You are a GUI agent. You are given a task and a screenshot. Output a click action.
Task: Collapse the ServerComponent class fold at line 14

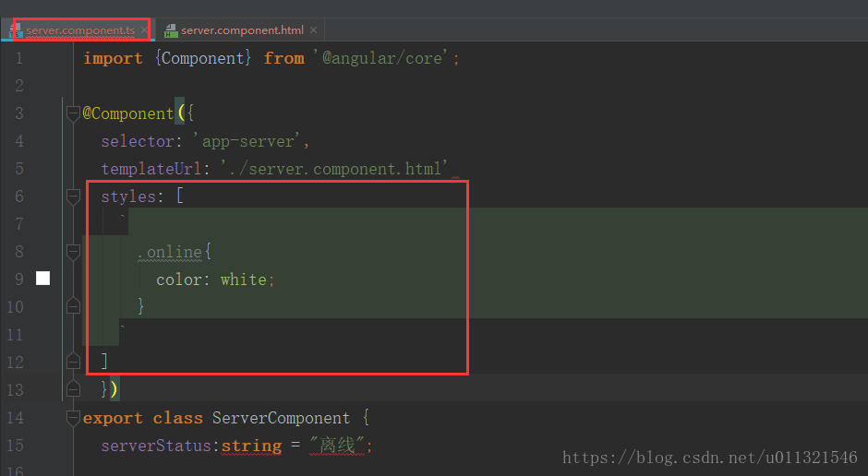click(73, 418)
